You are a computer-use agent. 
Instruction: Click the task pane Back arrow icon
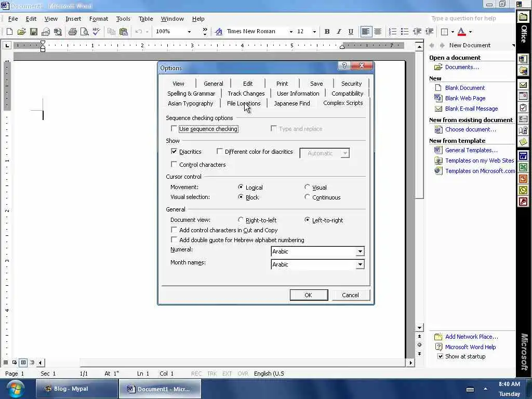tap(432, 45)
